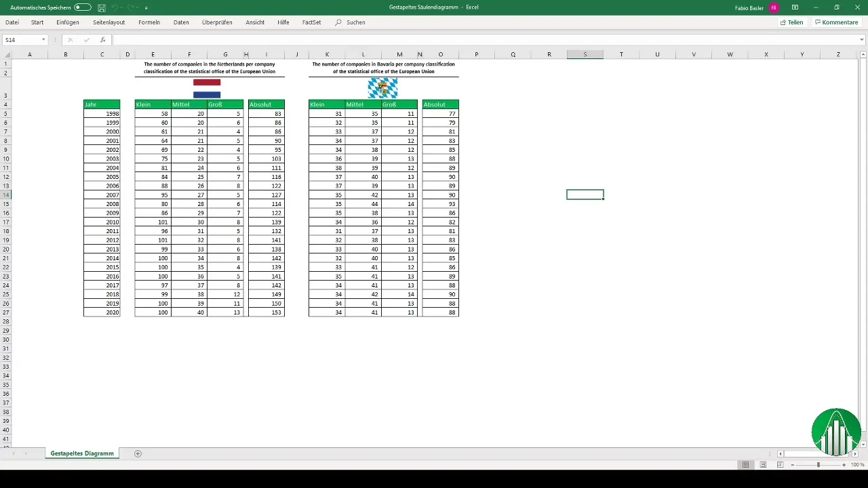
Task: Select the year 1998 cell
Action: 102,114
